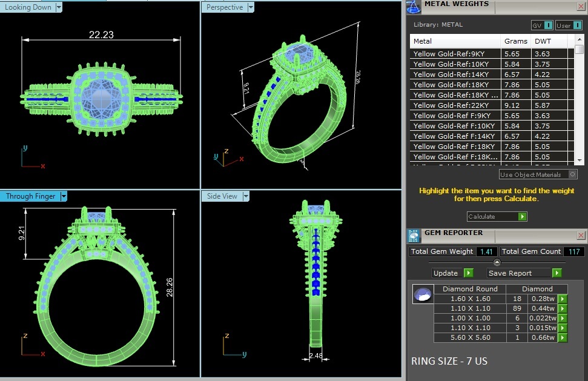The width and height of the screenshot is (588, 381).
Task: Click green arrow beside 0.015tw row
Action: pos(563,328)
